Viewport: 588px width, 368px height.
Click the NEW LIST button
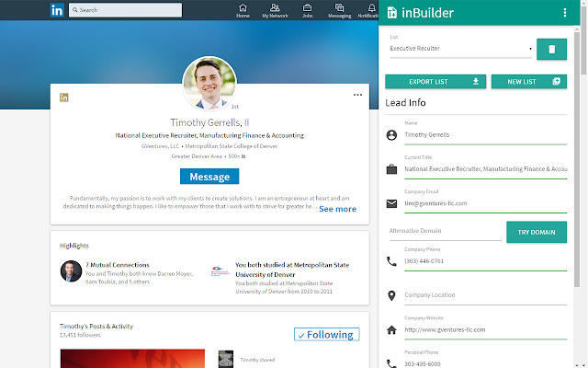coord(529,82)
